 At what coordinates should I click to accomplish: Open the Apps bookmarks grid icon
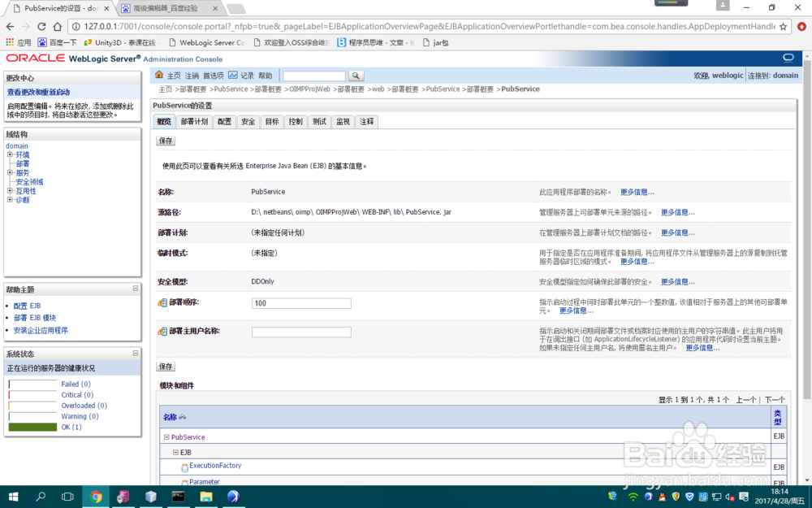[x=9, y=42]
